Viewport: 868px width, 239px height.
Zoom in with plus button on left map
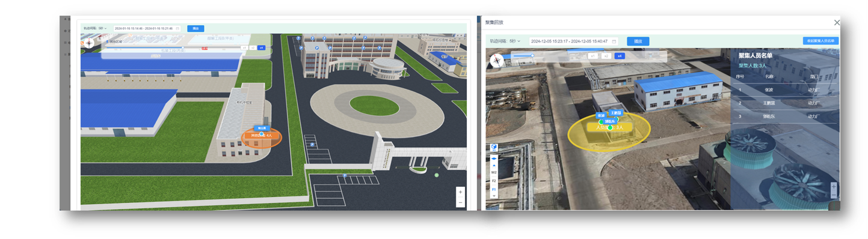point(460,192)
